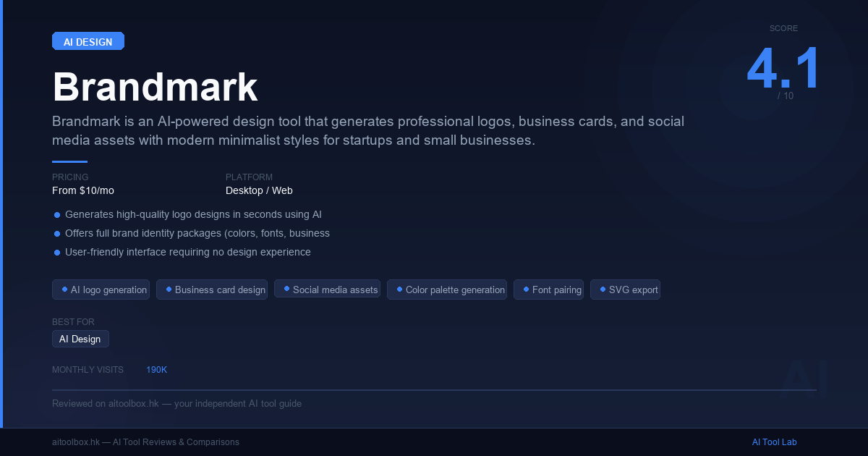The height and width of the screenshot is (456, 868).
Task: Click the 4.1 score value
Action: (783, 69)
